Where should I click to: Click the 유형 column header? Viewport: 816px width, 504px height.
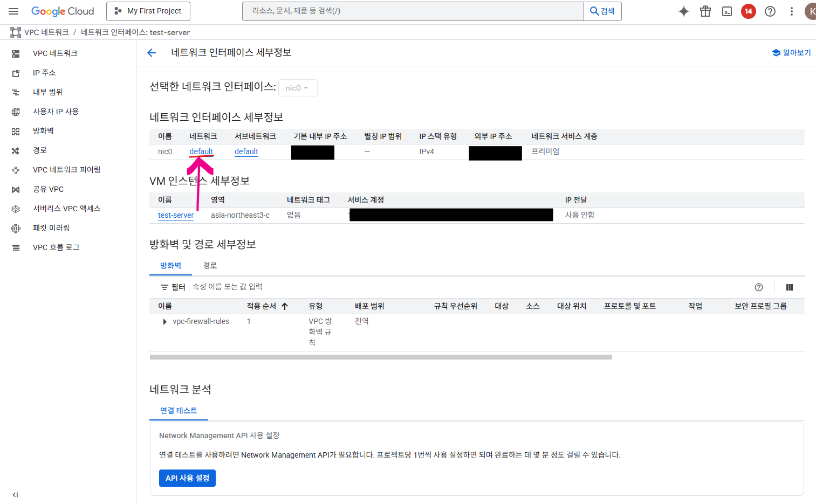tap(316, 306)
